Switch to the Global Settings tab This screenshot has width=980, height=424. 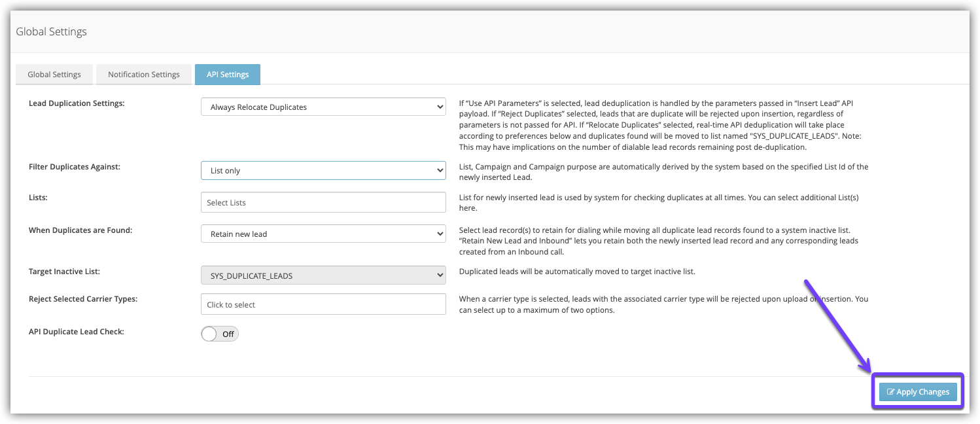pyautogui.click(x=54, y=75)
